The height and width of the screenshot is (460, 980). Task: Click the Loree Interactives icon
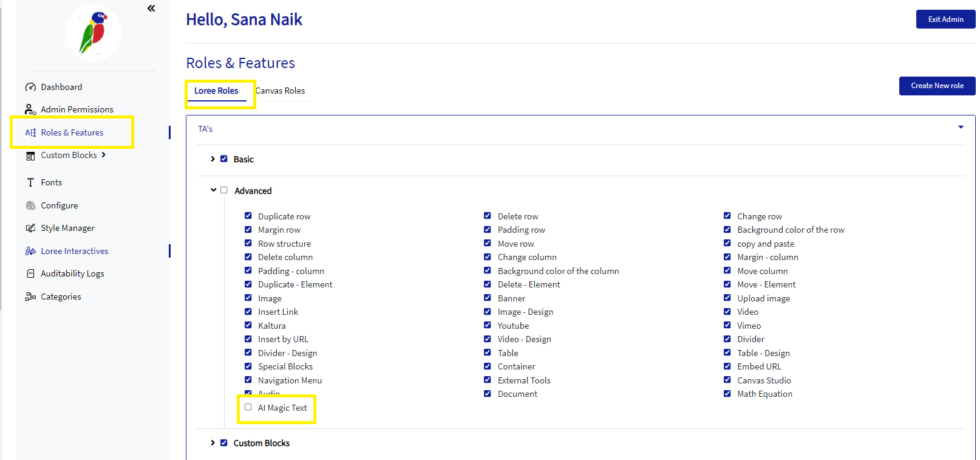pos(30,251)
